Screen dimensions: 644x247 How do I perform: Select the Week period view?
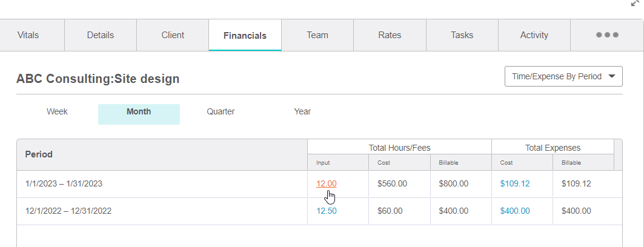[x=57, y=112]
